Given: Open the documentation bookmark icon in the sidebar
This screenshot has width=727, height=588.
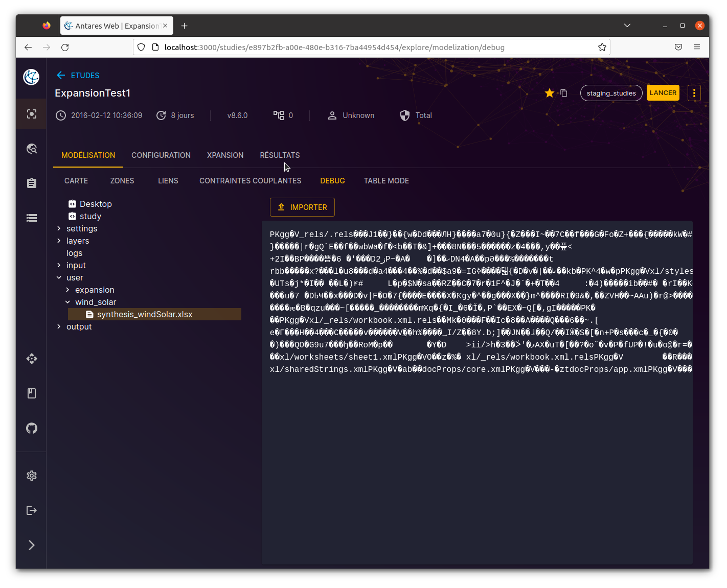Looking at the screenshot, I should [32, 393].
